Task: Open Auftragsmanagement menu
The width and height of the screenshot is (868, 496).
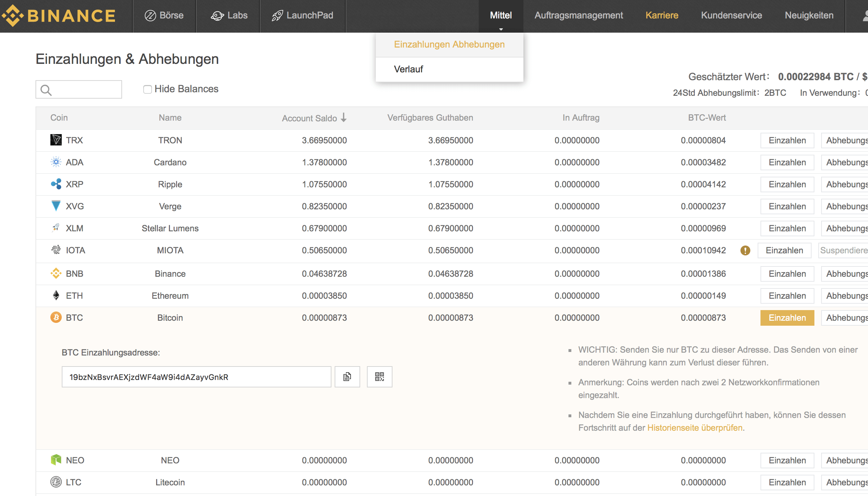Action: [578, 16]
